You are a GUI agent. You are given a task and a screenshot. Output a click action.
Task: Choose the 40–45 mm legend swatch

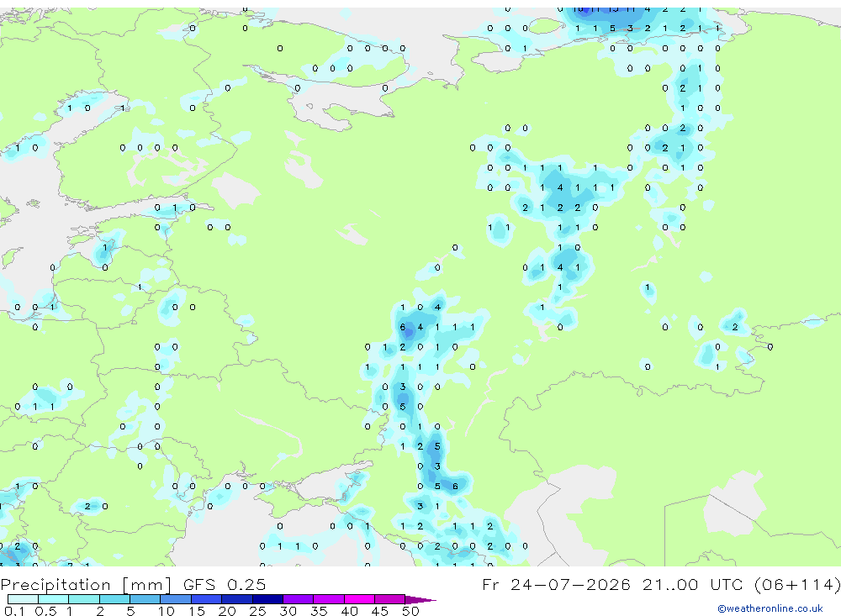(359, 599)
